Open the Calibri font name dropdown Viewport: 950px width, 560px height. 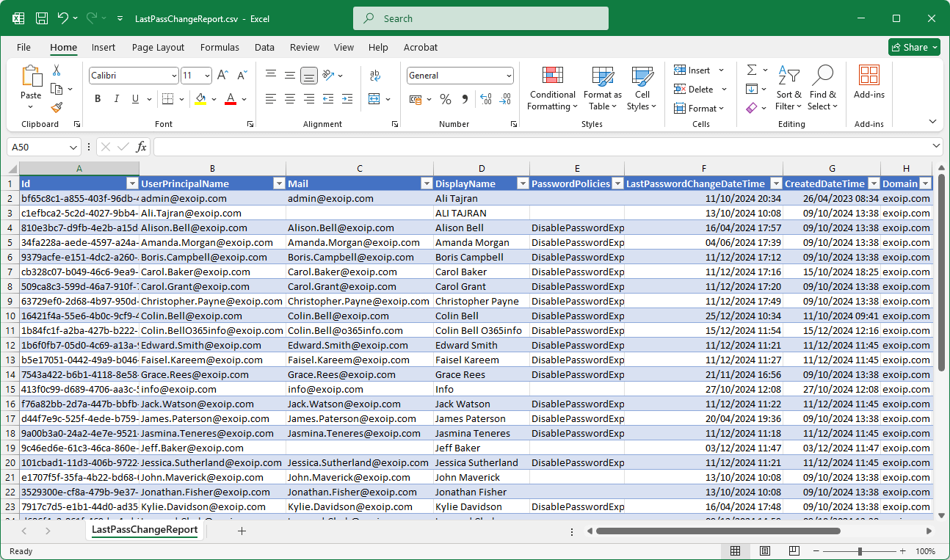coord(174,76)
